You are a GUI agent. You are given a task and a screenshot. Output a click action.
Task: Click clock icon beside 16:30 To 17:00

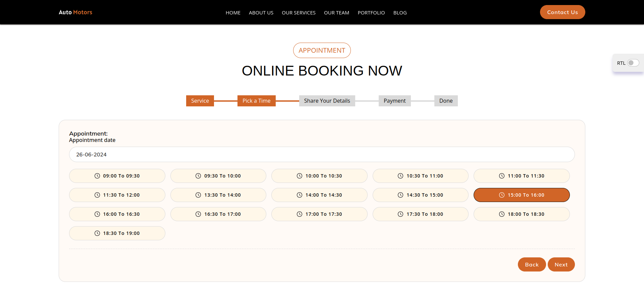tap(198, 214)
